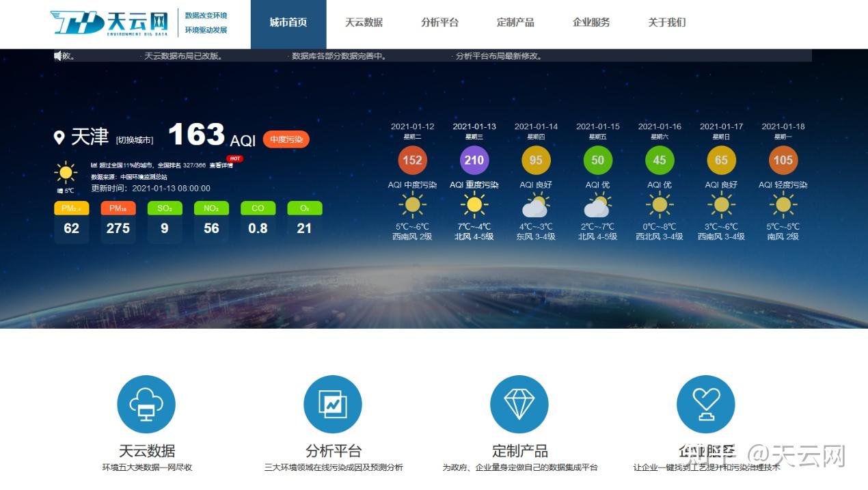
Task: Click notice 分析平台布局最新修改。
Action: coord(500,56)
